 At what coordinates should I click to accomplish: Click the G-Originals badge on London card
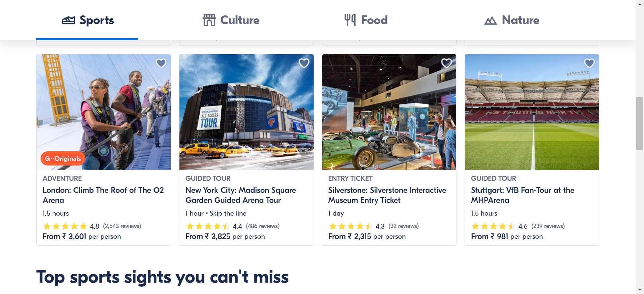(63, 158)
